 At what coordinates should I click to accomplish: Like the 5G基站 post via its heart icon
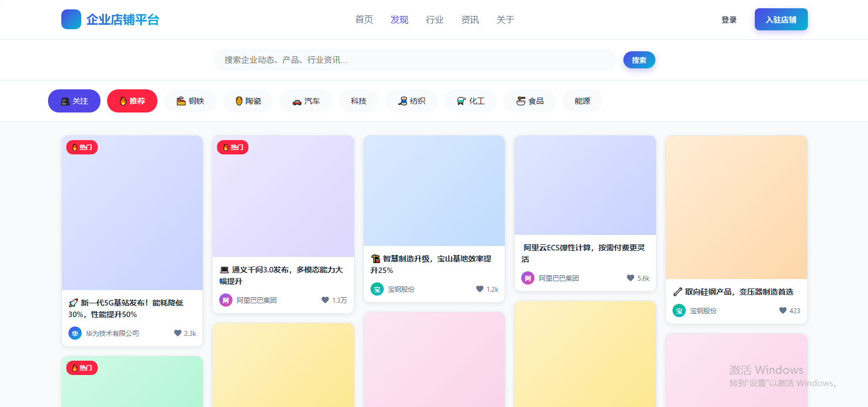pos(178,333)
